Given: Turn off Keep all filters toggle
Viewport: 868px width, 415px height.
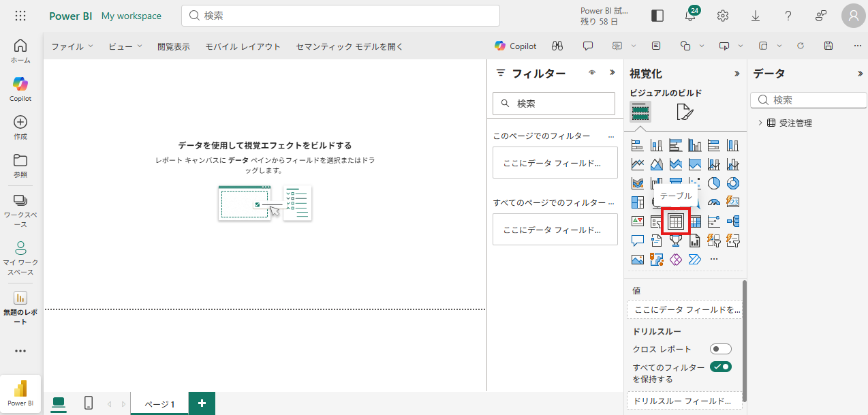Looking at the screenshot, I should pos(720,367).
